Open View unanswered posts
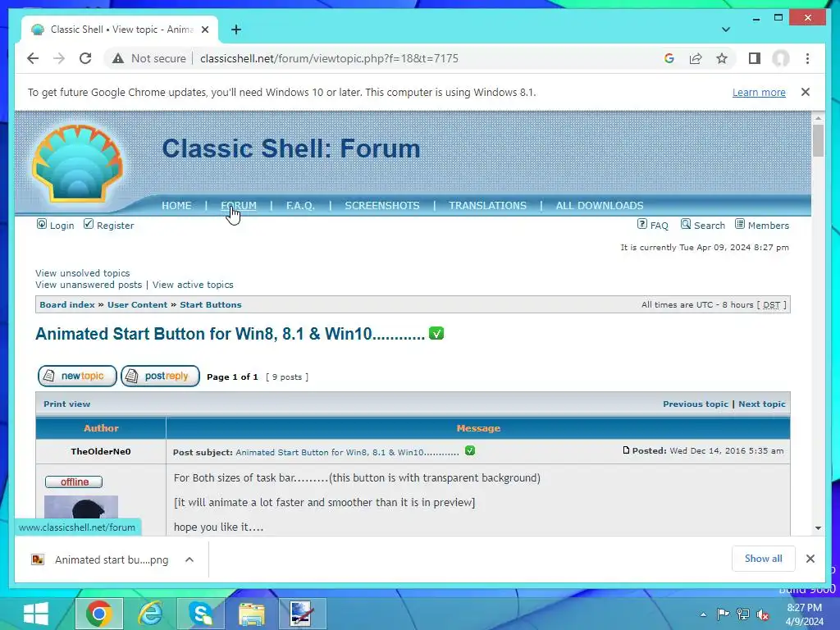This screenshot has height=630, width=840. (x=89, y=285)
